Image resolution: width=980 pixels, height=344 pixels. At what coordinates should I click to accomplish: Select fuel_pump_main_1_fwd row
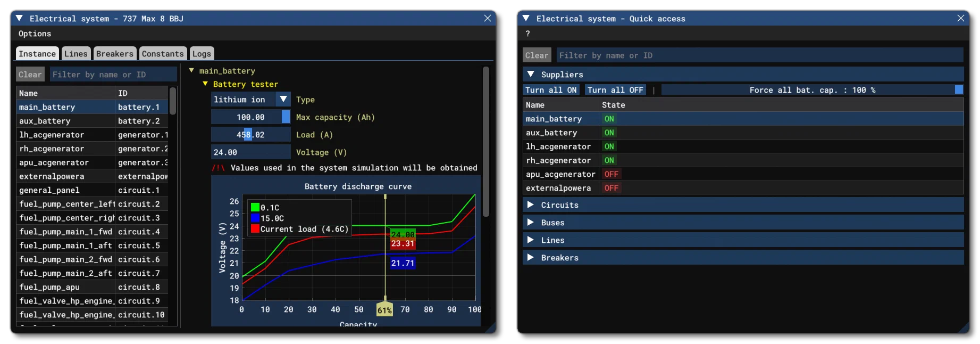pyautogui.click(x=93, y=232)
